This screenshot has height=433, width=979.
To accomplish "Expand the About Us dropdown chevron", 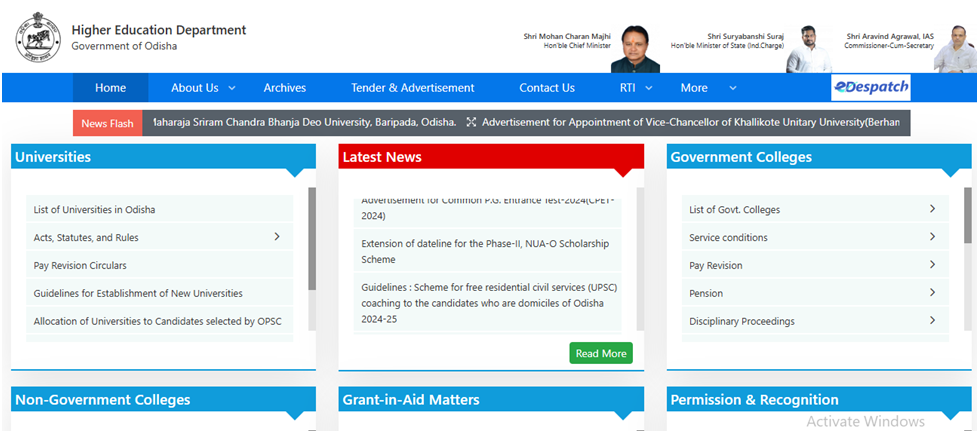I will coord(232,88).
